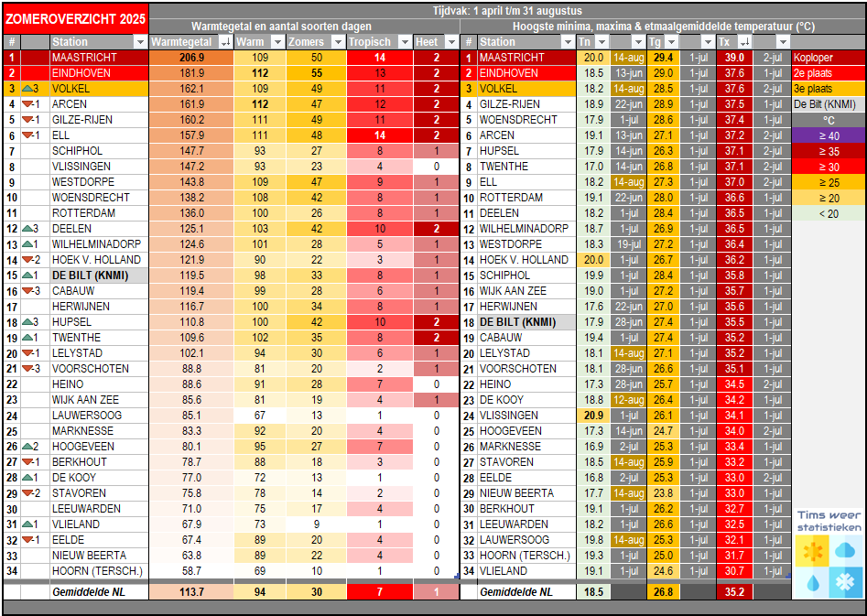Click the down arrow beside VOORSCHOTEN rank 21
The height and width of the screenshot is (616, 867).
pos(27,369)
